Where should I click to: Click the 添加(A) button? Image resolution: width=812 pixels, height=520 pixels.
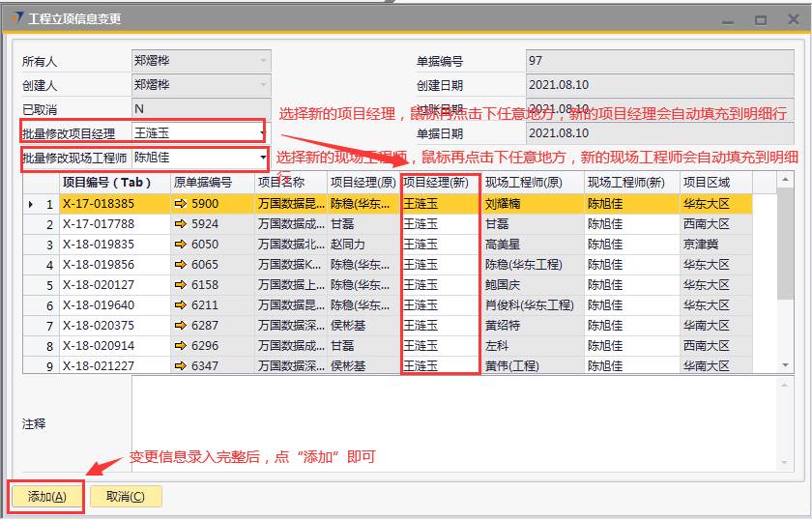tap(46, 497)
